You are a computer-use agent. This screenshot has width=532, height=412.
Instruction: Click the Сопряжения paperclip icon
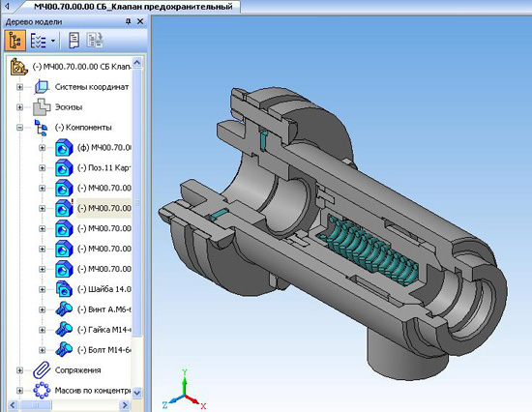42,369
